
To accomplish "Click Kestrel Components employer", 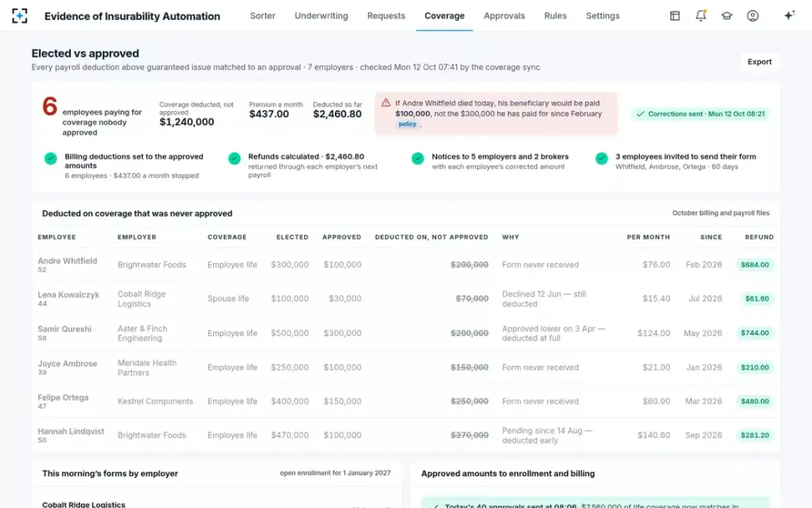I will (x=155, y=402).
